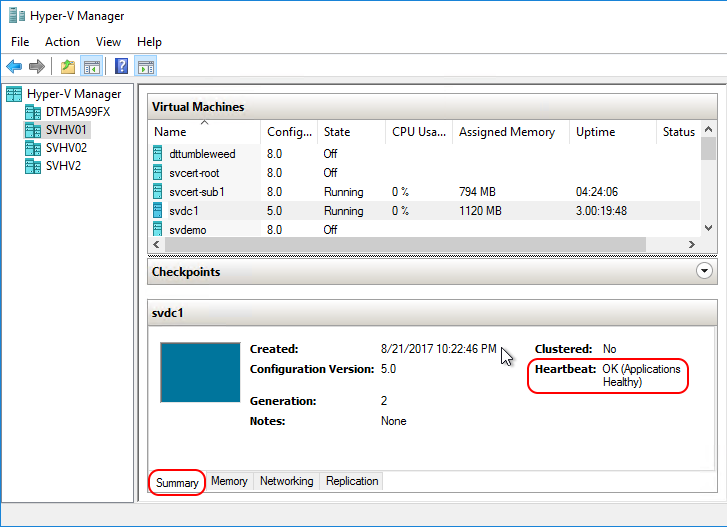
Task: Click the svdc1 details pane header
Action: (432, 313)
